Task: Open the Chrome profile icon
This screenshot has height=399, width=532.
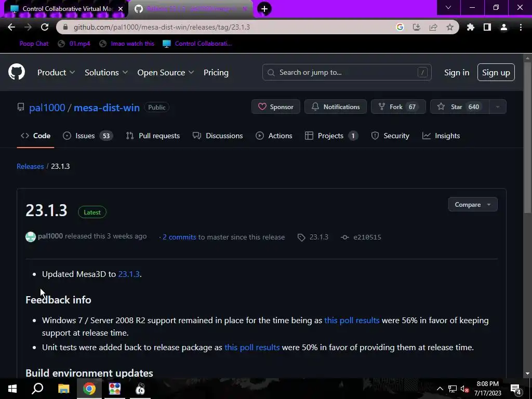Action: tap(503, 27)
